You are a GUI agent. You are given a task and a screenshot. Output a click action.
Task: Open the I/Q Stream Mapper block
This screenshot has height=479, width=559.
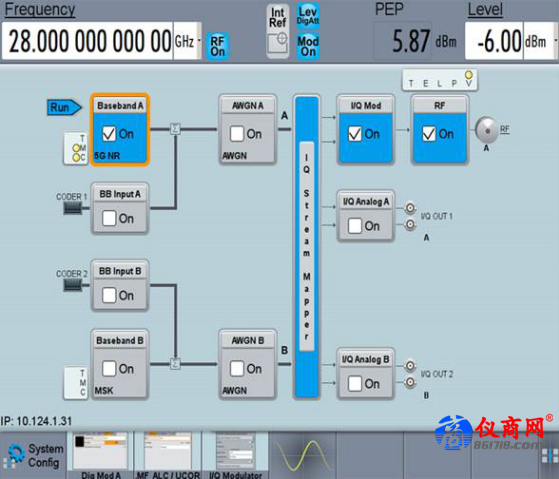pos(307,246)
